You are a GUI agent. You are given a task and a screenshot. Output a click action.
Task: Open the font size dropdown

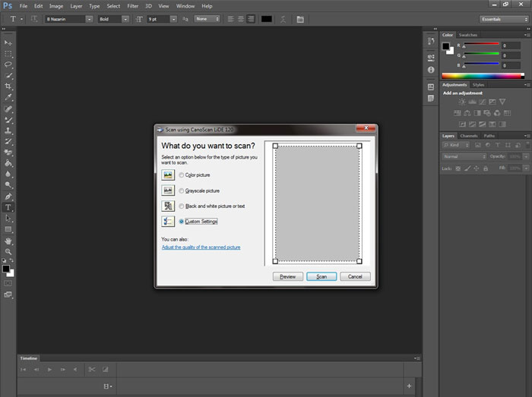point(174,19)
